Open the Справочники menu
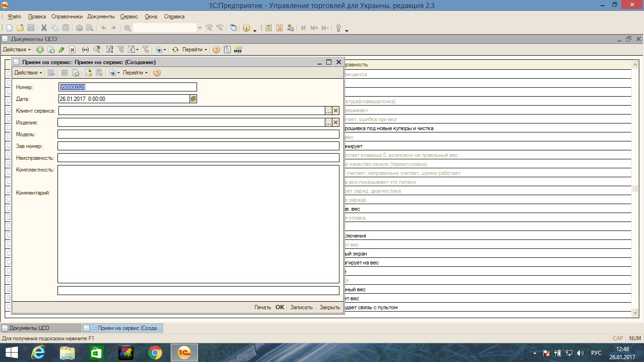Screen dimensions: 644x362 click(67, 16)
